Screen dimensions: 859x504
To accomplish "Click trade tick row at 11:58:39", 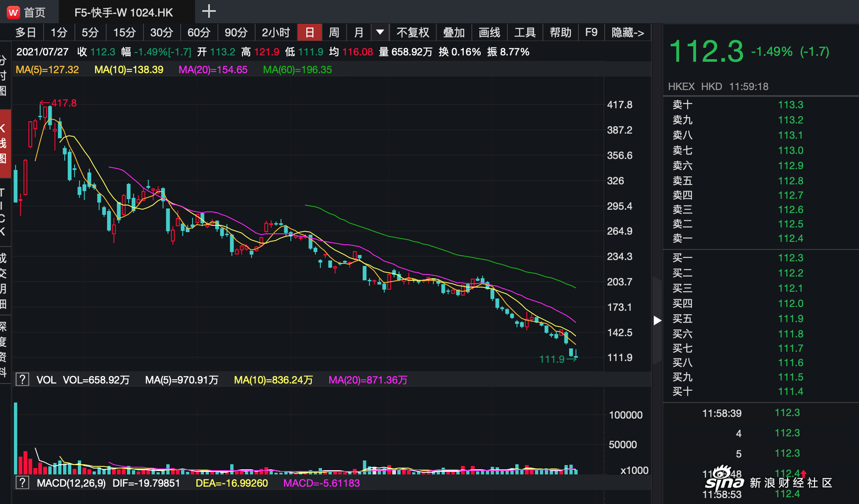I will (x=761, y=413).
